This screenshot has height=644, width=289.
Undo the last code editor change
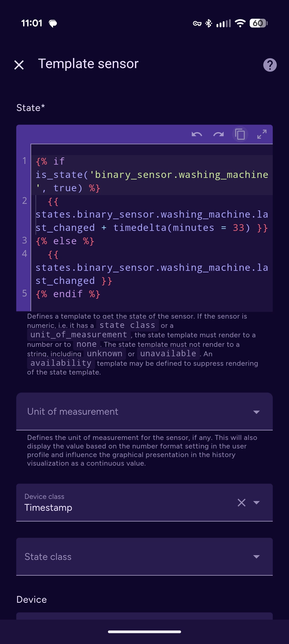click(197, 134)
